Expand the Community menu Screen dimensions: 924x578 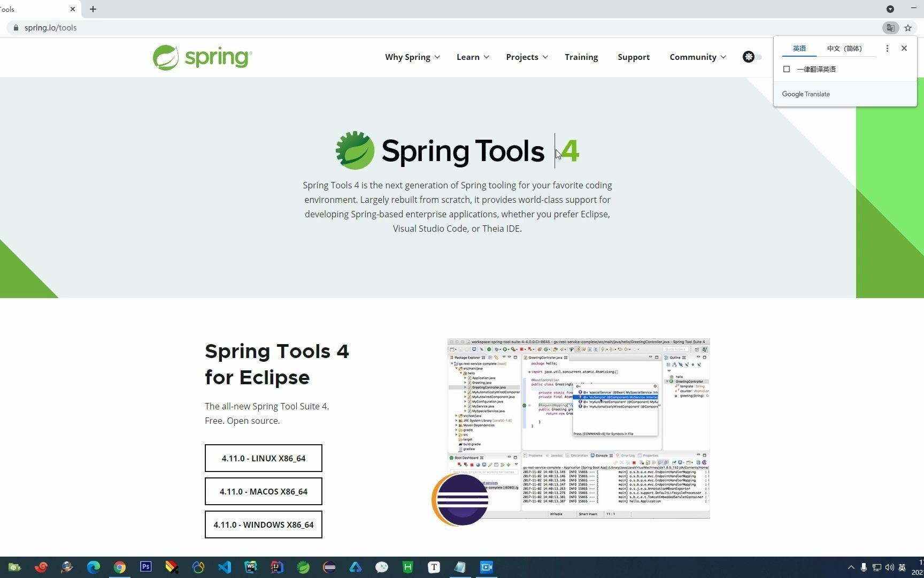tap(698, 57)
